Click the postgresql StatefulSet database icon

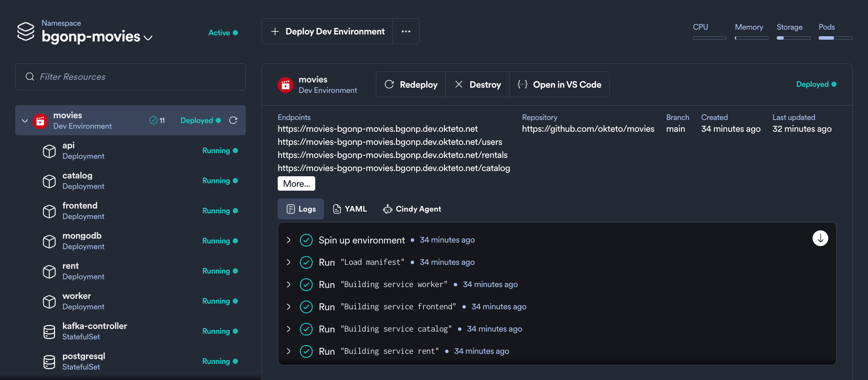click(x=49, y=362)
